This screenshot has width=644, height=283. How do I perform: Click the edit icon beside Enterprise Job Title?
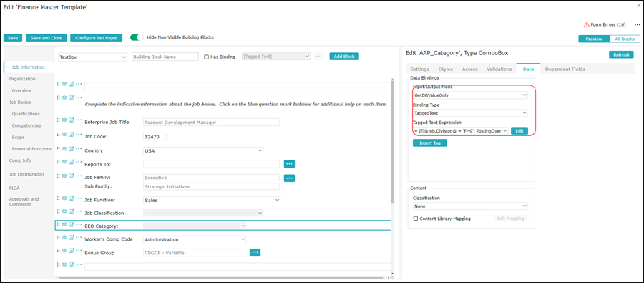click(x=72, y=120)
